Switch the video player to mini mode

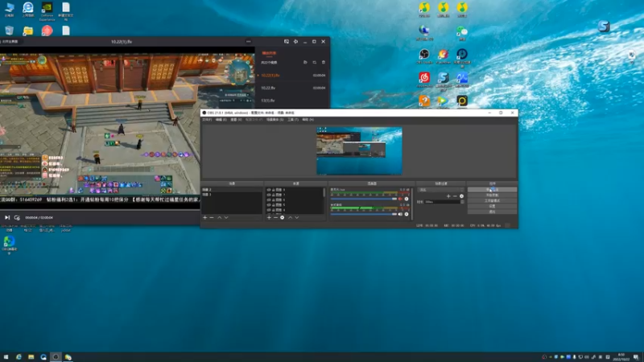[x=287, y=42]
